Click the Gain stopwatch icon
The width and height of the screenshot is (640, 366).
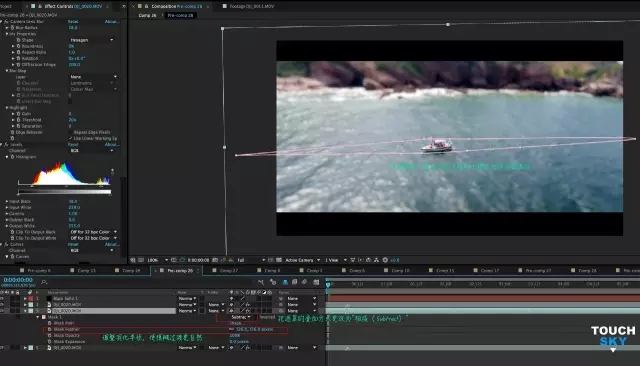(x=18, y=114)
